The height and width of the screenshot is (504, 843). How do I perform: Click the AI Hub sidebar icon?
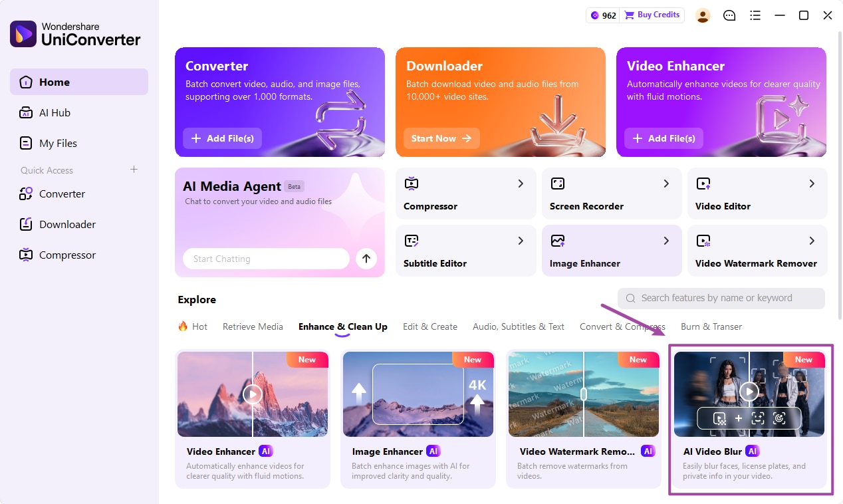pos(26,112)
